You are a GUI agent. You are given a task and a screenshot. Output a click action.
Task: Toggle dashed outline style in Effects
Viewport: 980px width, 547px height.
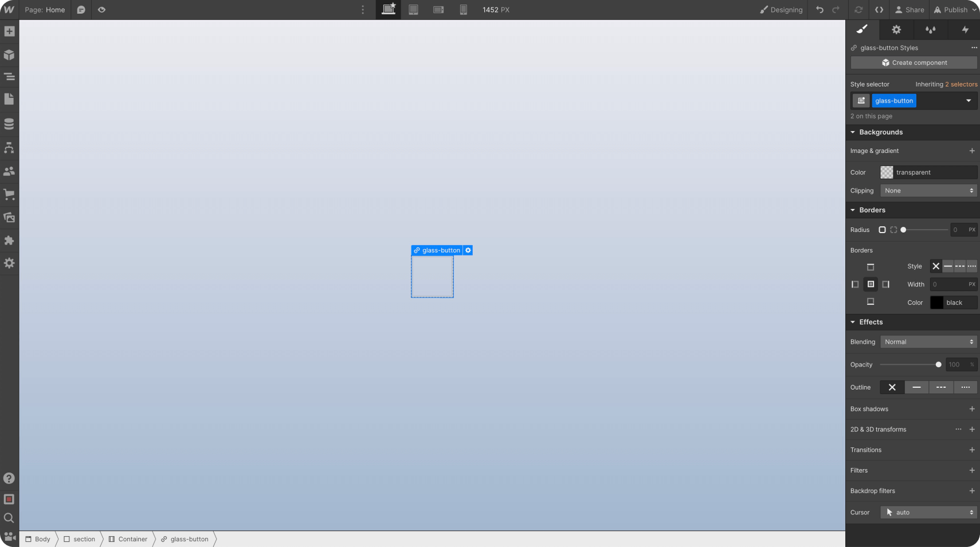pos(940,387)
